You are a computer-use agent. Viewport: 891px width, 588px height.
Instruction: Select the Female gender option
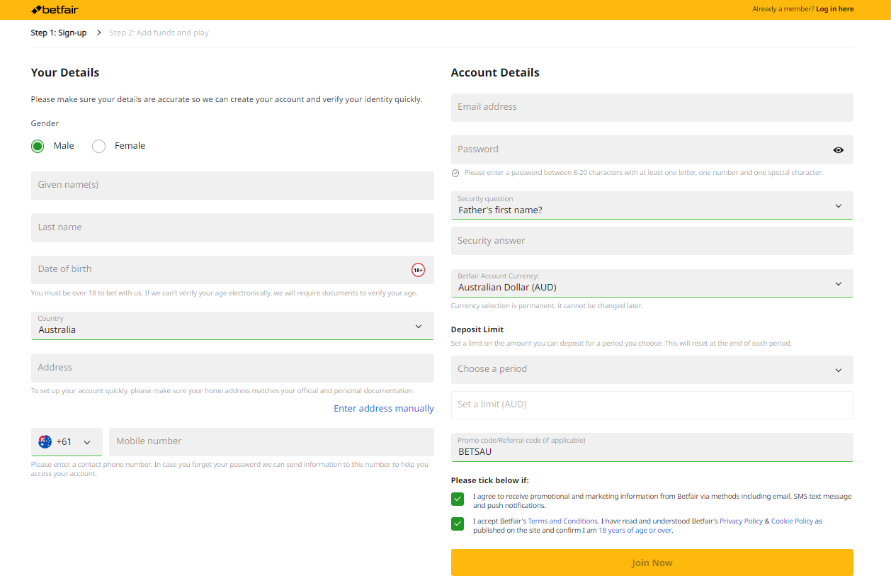99,146
